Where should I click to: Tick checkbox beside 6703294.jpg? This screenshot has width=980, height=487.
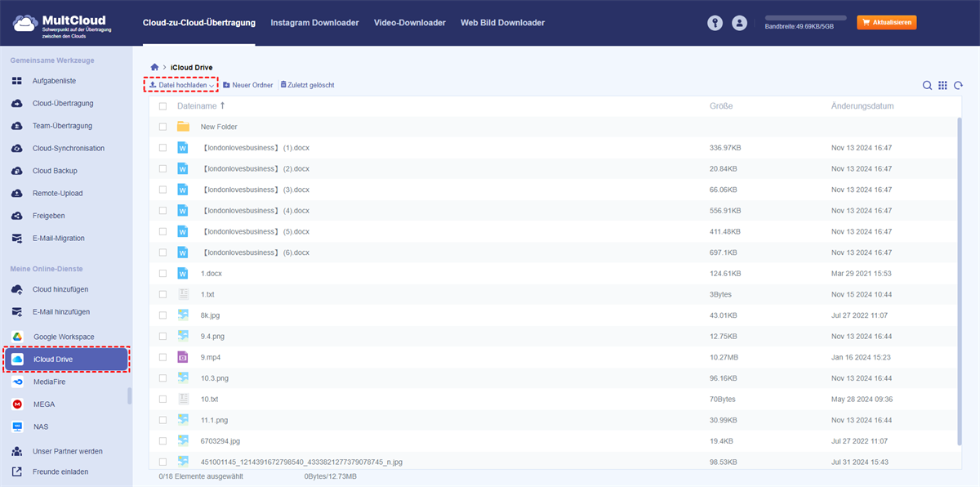[163, 441]
